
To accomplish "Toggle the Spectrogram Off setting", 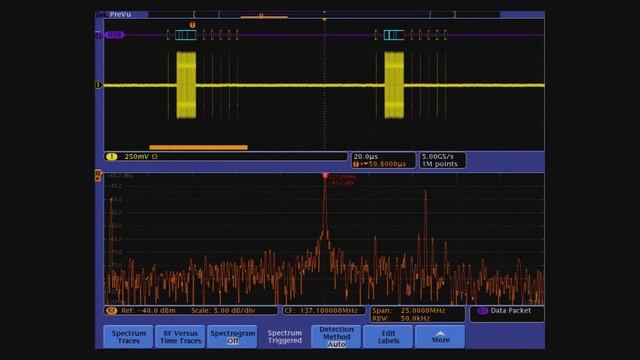I will point(232,337).
